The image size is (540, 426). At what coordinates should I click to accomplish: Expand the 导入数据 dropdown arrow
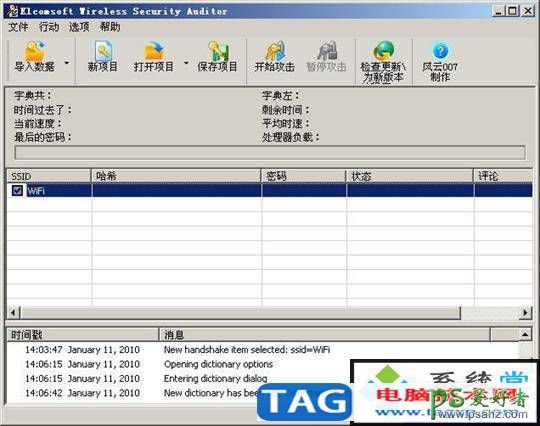[x=67, y=63]
